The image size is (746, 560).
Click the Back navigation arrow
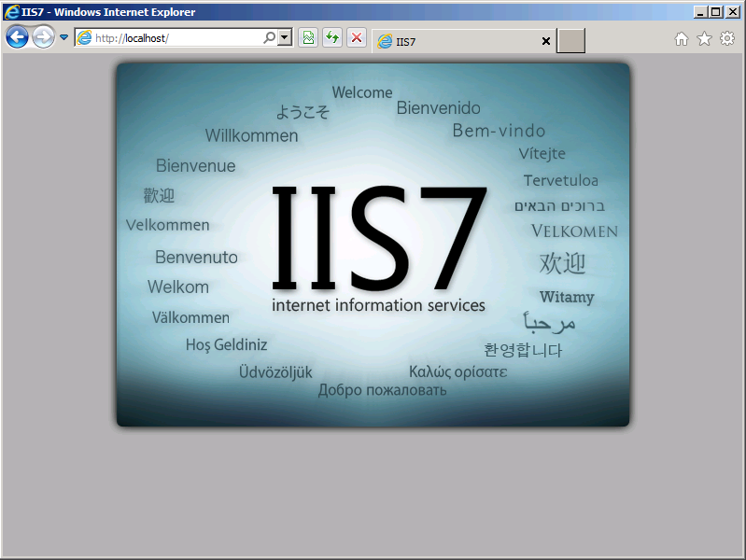tap(17, 37)
